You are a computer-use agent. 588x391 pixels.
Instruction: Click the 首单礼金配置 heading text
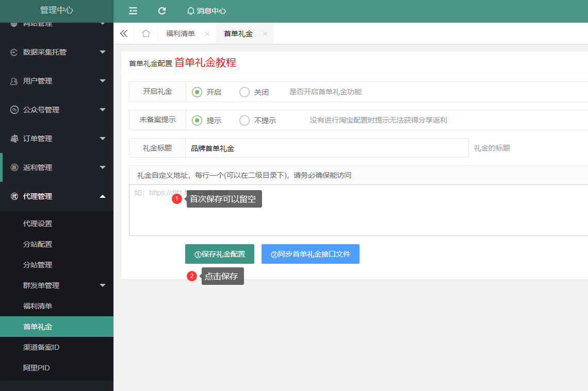point(151,64)
